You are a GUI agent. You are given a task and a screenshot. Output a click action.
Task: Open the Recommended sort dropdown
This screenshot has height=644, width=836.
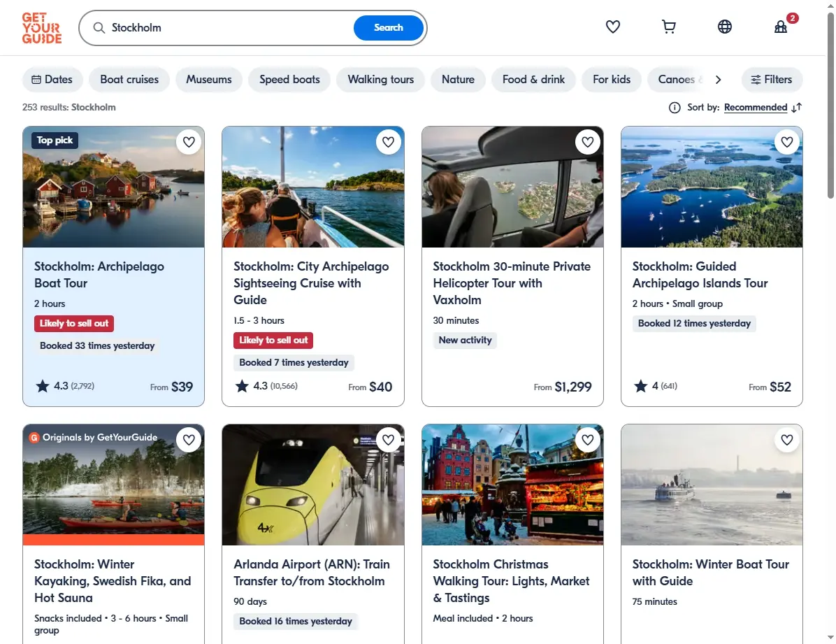(x=756, y=108)
